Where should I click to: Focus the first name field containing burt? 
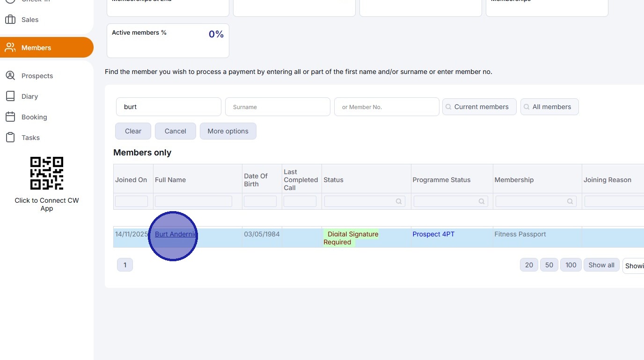[168, 107]
